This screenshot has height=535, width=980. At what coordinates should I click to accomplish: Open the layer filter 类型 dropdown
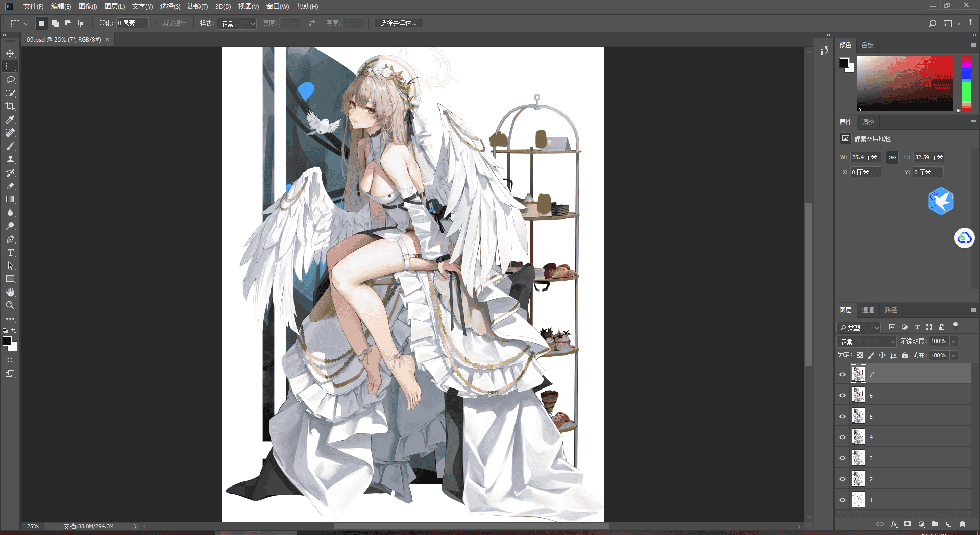(x=859, y=327)
